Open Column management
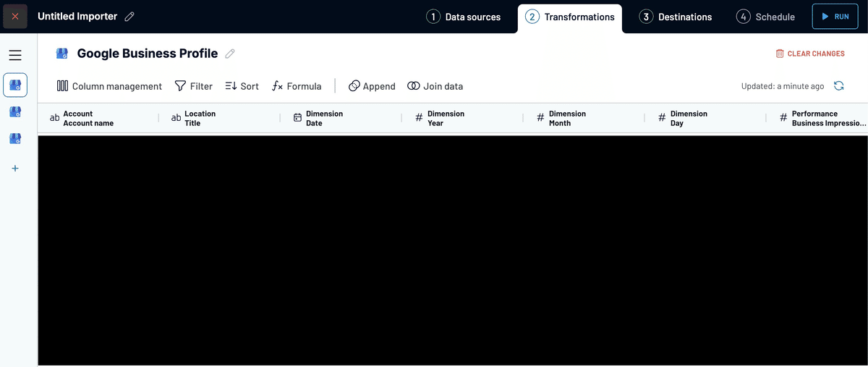Image resolution: width=868 pixels, height=367 pixels. pos(109,86)
